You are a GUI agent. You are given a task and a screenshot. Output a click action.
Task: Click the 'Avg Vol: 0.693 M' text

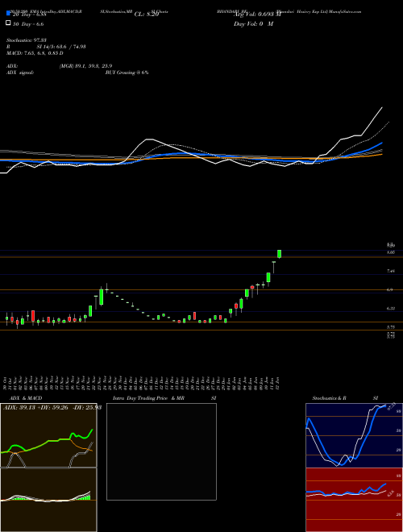point(257,13)
